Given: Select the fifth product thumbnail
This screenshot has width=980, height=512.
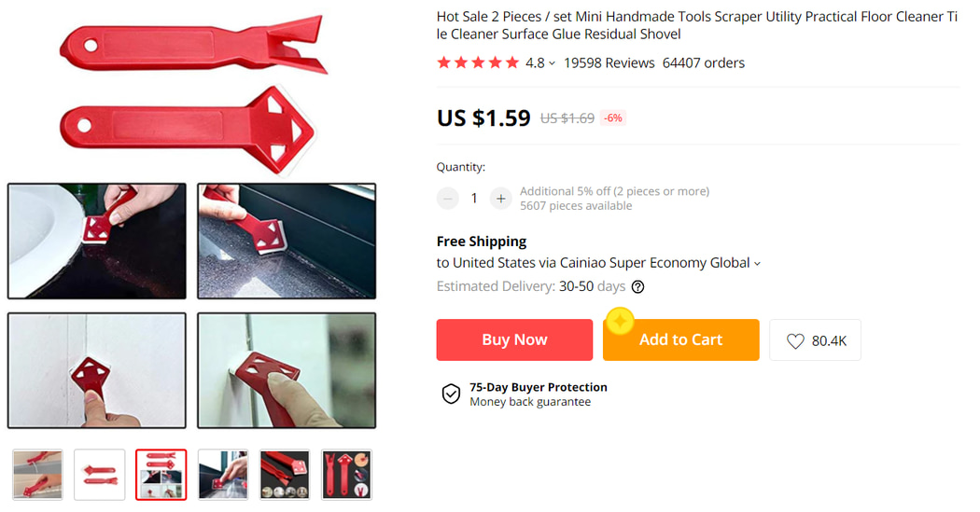Looking at the screenshot, I should pyautogui.click(x=285, y=475).
